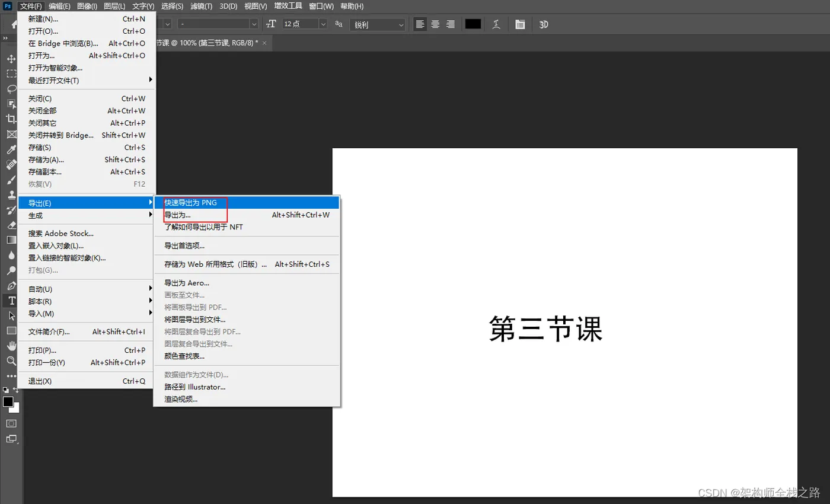Click the font size 12点 input field
This screenshot has height=504, width=830.
tap(300, 24)
